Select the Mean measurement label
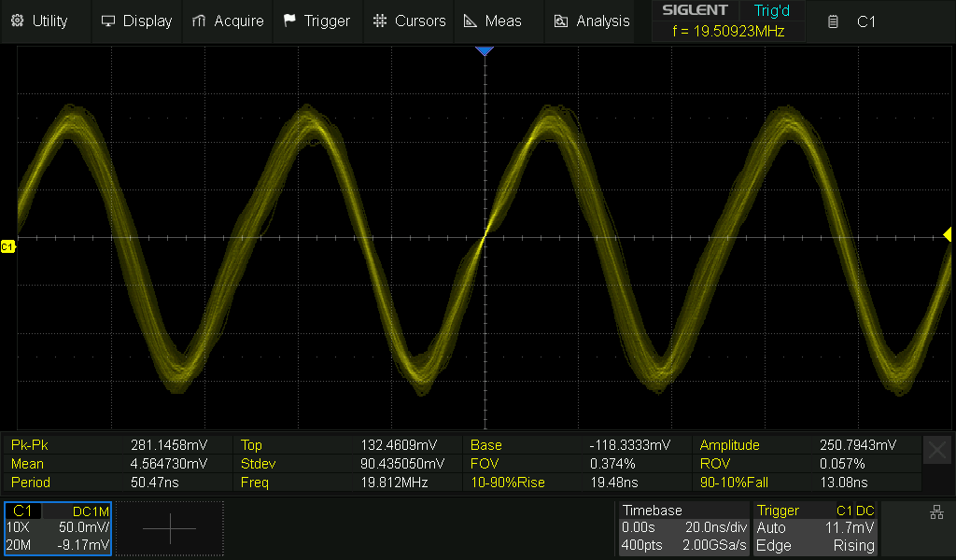The width and height of the screenshot is (956, 560). pos(27,464)
